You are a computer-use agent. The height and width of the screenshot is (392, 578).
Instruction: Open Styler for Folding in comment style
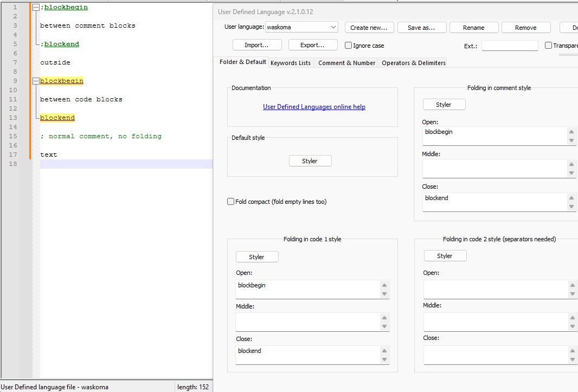pyautogui.click(x=444, y=105)
